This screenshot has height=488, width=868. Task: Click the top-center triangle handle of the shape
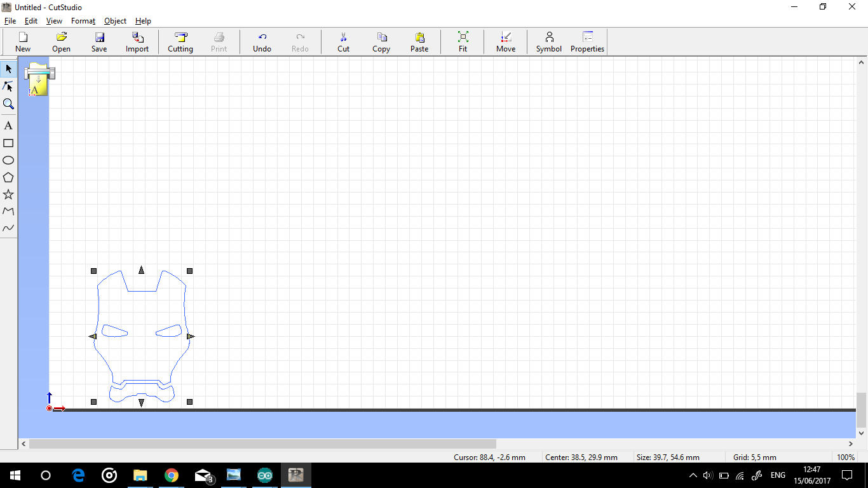141,270
